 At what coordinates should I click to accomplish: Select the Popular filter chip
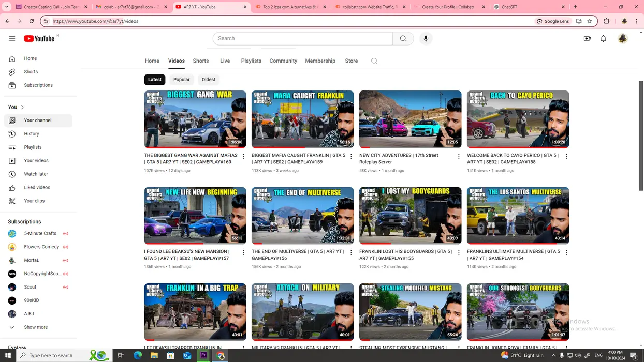tap(181, 80)
